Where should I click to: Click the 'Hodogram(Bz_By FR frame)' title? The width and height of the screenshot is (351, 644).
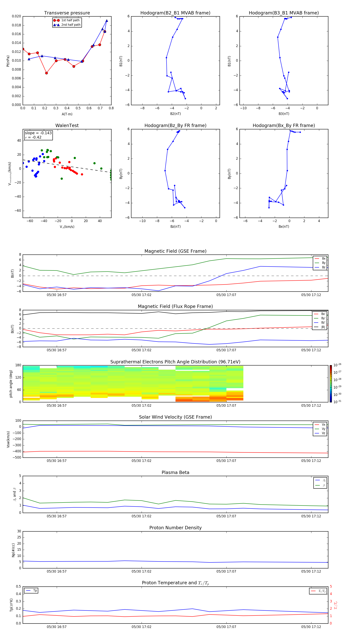click(175, 125)
